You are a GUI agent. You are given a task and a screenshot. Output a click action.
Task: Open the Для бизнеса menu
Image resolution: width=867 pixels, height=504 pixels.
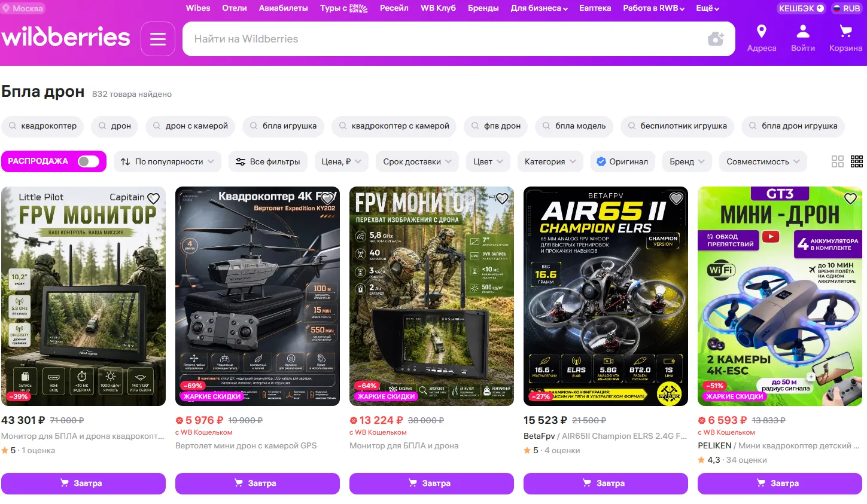pos(539,8)
